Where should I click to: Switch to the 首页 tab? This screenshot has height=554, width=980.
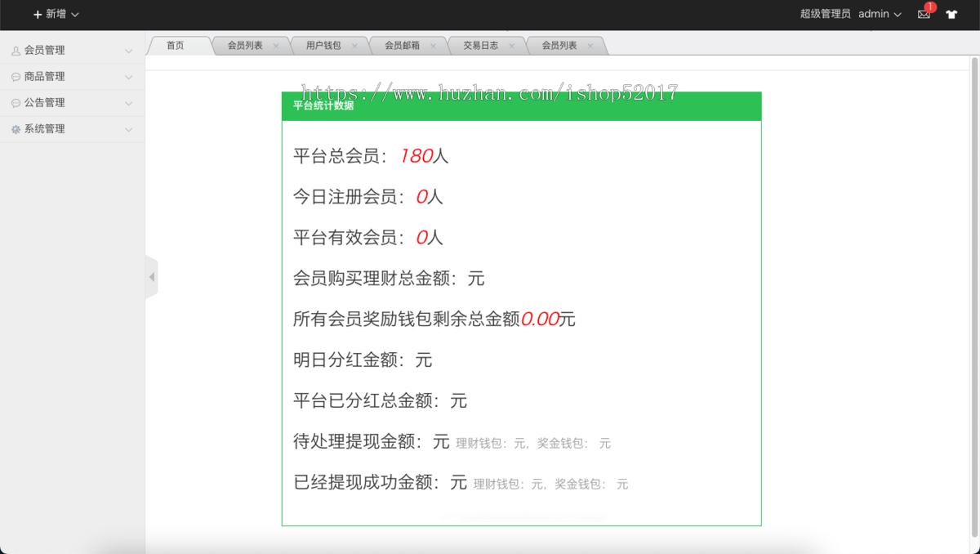pos(176,46)
